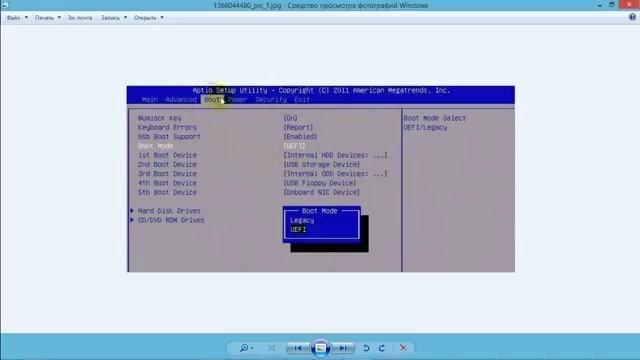Screen dimensions: 640x360
Task: Click the Advanced BIOS tab
Action: point(181,100)
